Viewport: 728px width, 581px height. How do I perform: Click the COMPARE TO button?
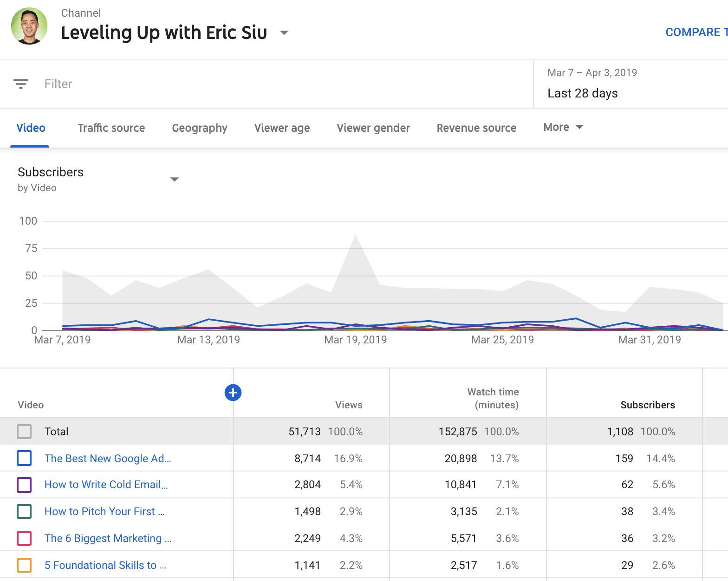696,32
